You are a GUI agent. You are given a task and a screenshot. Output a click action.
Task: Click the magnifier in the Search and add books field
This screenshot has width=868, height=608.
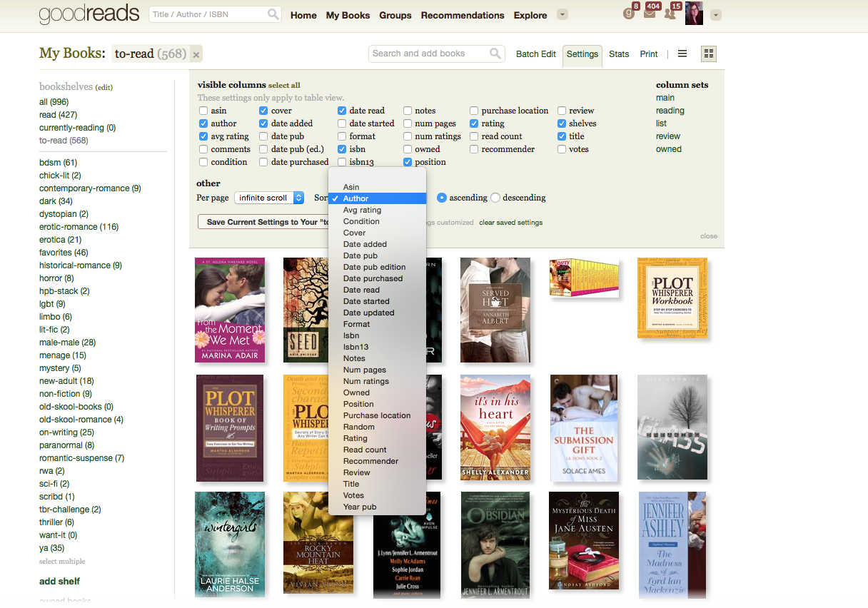point(495,54)
